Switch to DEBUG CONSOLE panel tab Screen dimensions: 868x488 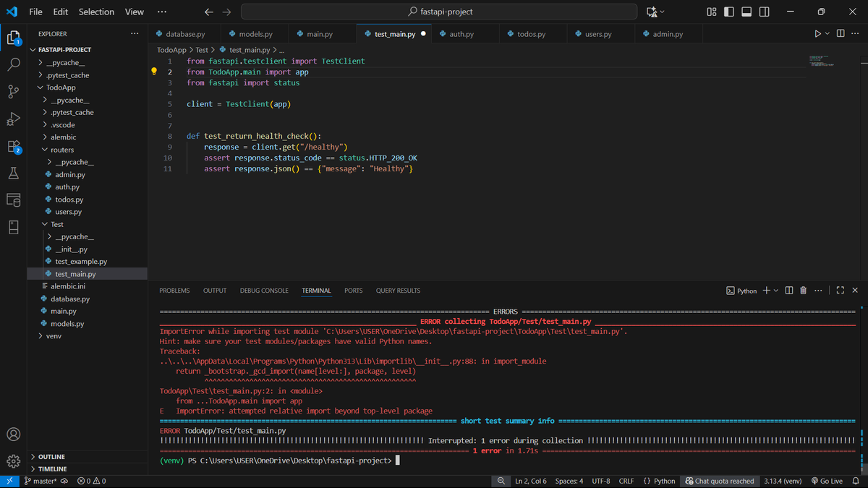[x=264, y=291]
